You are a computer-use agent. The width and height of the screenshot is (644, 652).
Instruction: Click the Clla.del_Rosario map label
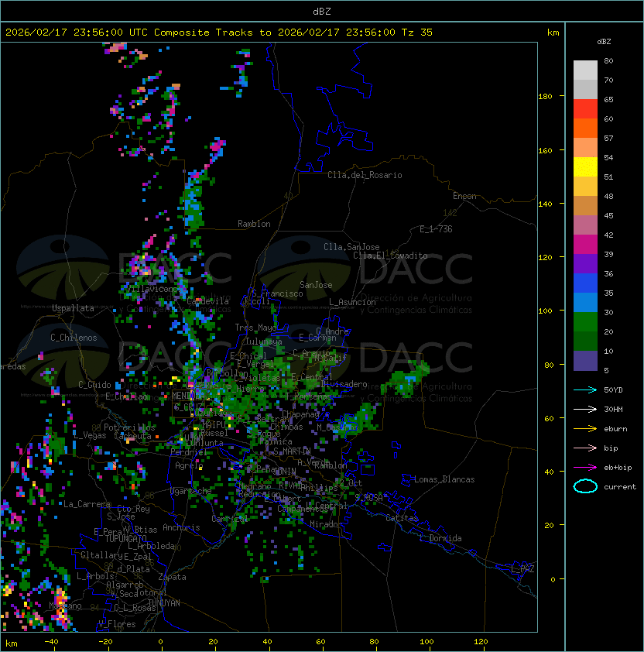coord(365,175)
